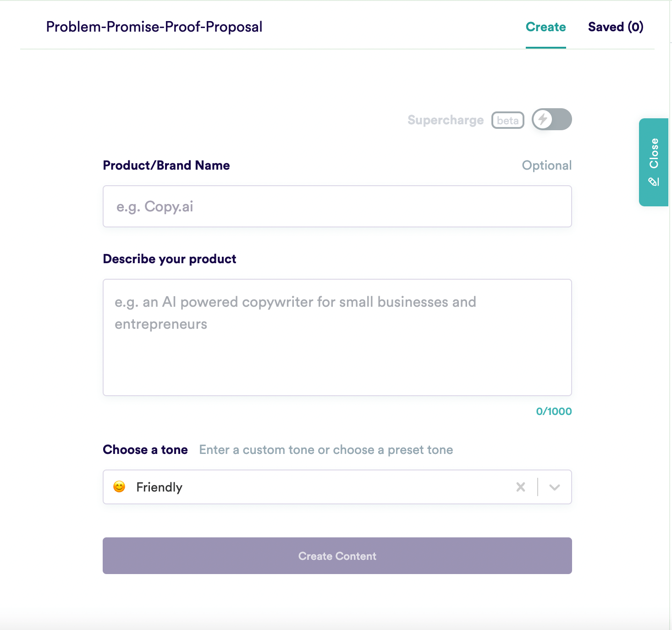Click the smiling emoji in the Friendly tone field
Image resolution: width=672 pixels, height=630 pixels.
click(119, 487)
